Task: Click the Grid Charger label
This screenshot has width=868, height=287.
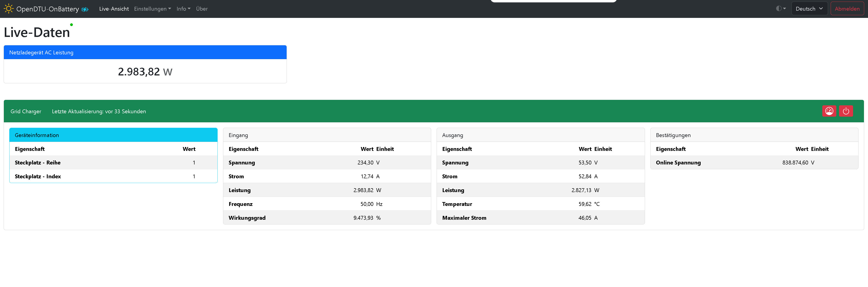Action: pos(26,111)
